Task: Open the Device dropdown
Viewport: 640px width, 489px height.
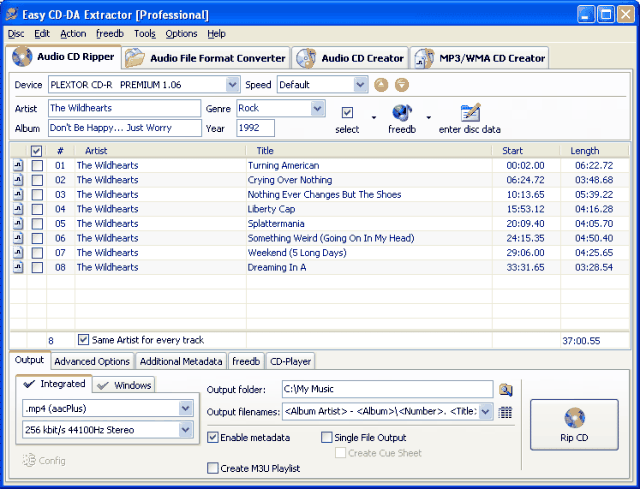Action: point(233,85)
